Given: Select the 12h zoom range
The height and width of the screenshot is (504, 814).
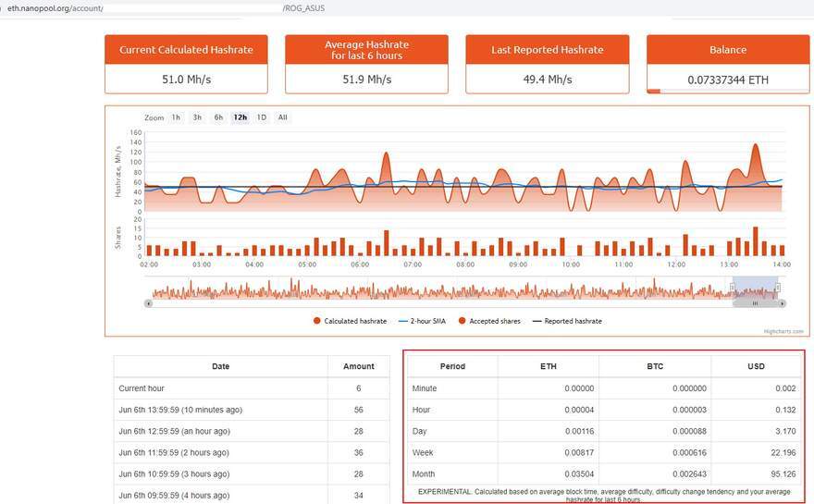Looking at the screenshot, I should point(240,117).
